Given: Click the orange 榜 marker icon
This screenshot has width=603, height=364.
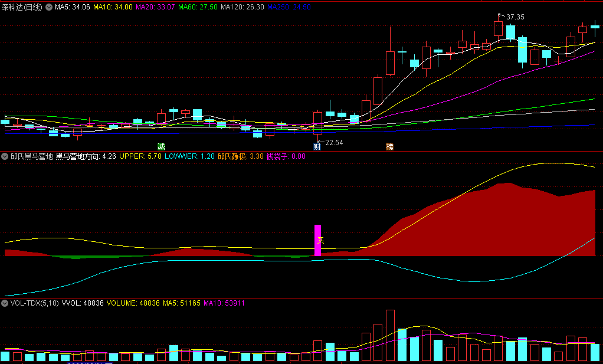Looking at the screenshot, I should [x=390, y=146].
